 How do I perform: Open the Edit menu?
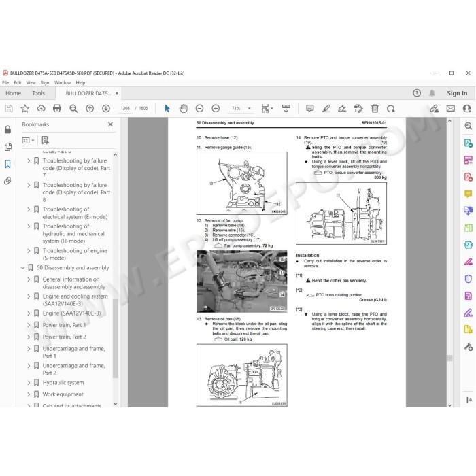tap(18, 82)
